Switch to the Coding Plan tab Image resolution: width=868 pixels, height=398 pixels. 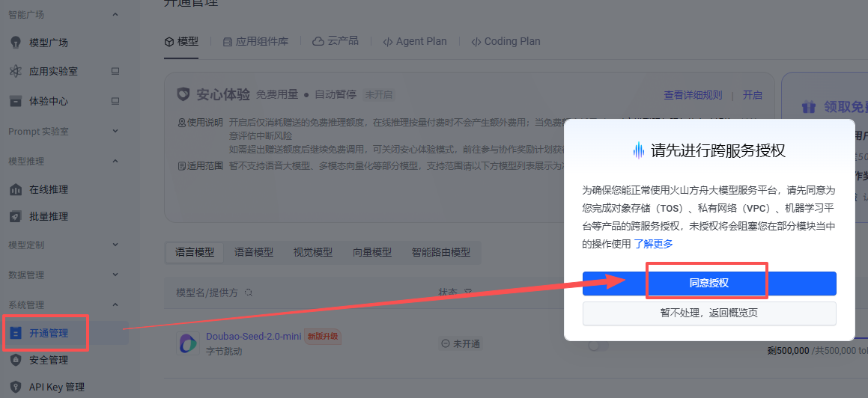coord(506,41)
